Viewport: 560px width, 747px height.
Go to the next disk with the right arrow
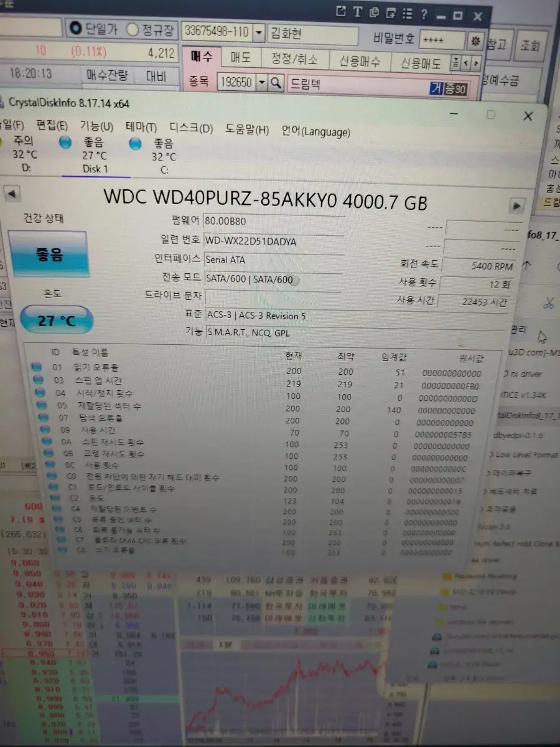pos(516,205)
